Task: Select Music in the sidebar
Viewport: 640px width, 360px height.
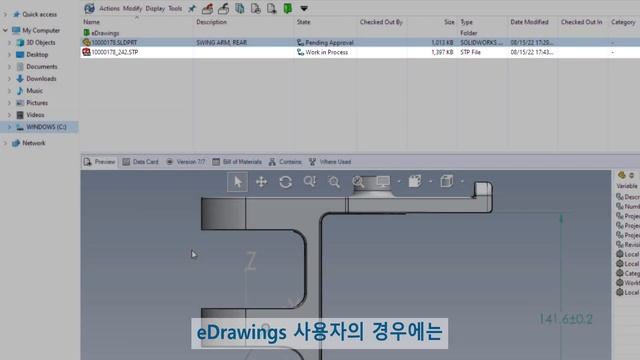Action: (29, 91)
